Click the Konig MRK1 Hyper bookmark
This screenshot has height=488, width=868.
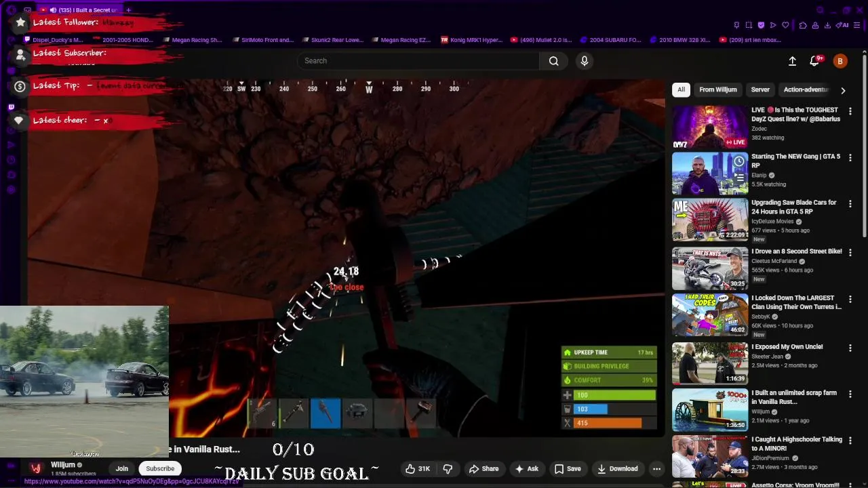[472, 40]
